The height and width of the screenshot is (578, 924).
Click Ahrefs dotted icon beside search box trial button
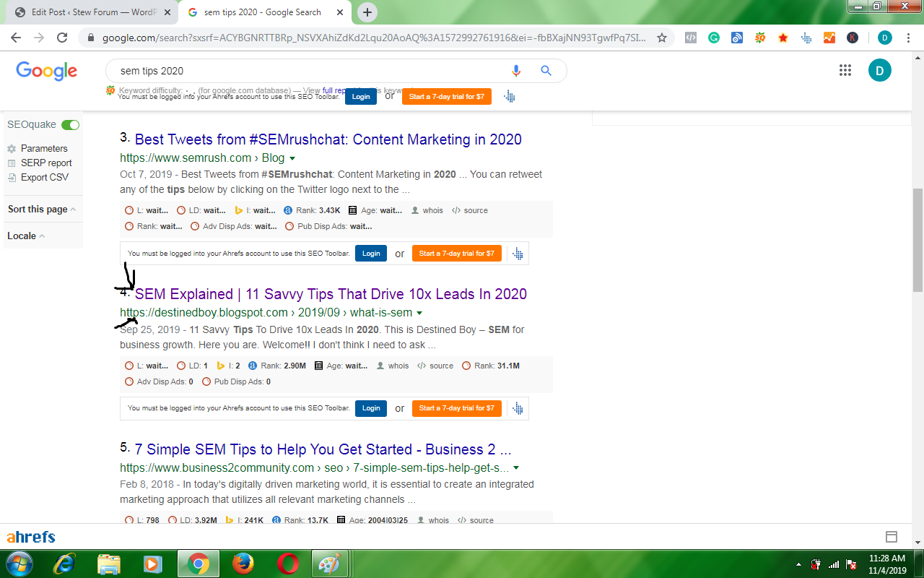[510, 96]
